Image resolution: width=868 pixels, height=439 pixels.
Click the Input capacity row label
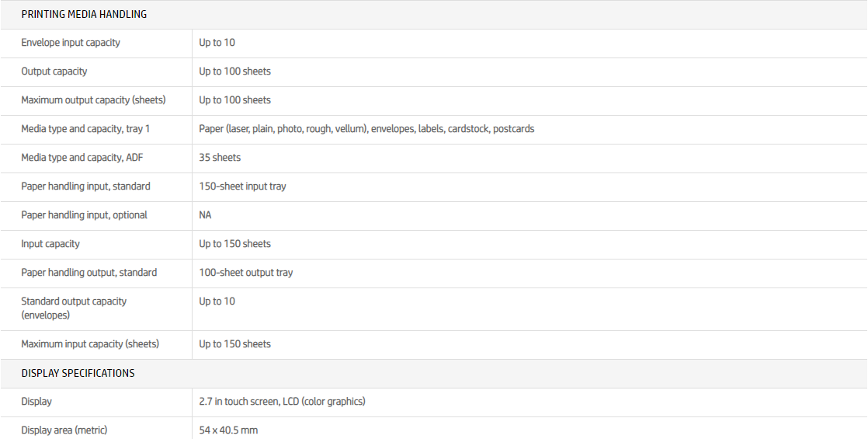(50, 244)
